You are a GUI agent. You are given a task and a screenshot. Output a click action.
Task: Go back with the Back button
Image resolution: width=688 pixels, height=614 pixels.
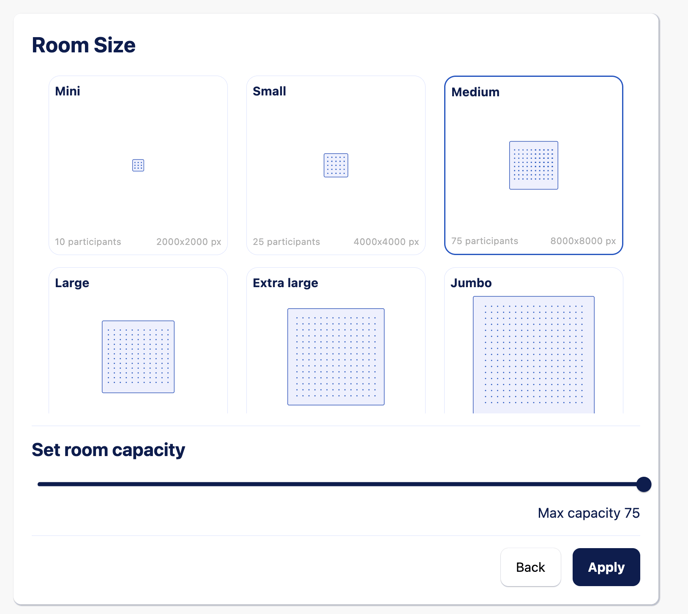pos(530,567)
